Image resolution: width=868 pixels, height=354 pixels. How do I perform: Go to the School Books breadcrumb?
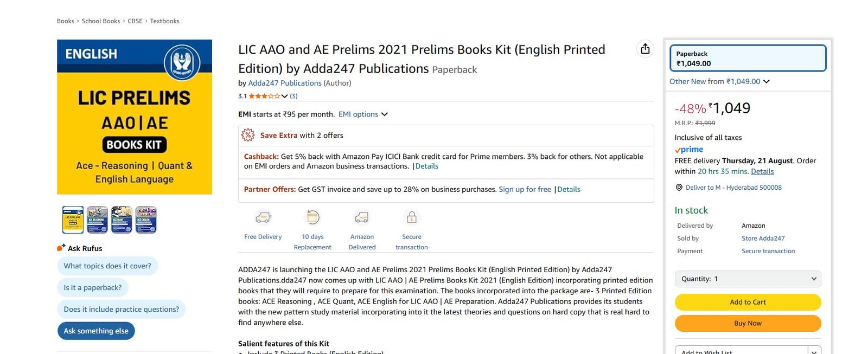tap(101, 21)
